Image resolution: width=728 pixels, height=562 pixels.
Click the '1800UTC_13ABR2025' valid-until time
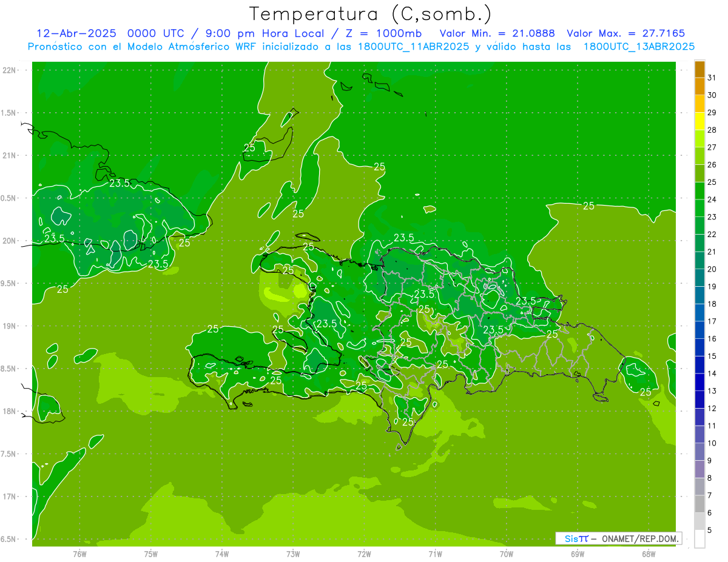tap(639, 47)
